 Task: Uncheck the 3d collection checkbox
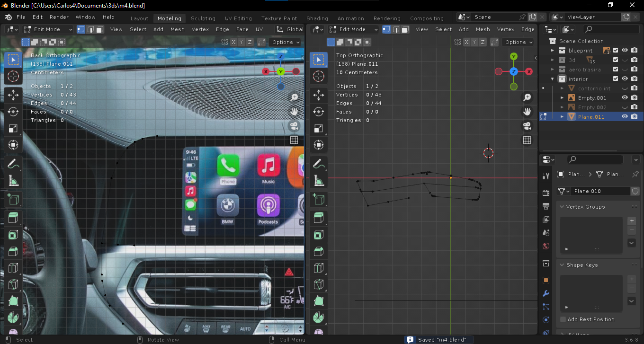coord(616,60)
